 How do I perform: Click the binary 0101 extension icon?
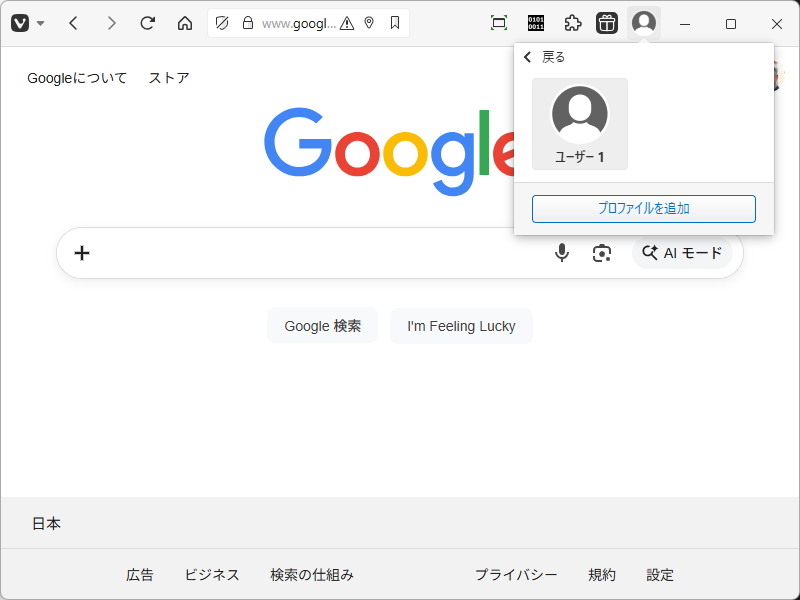click(536, 23)
